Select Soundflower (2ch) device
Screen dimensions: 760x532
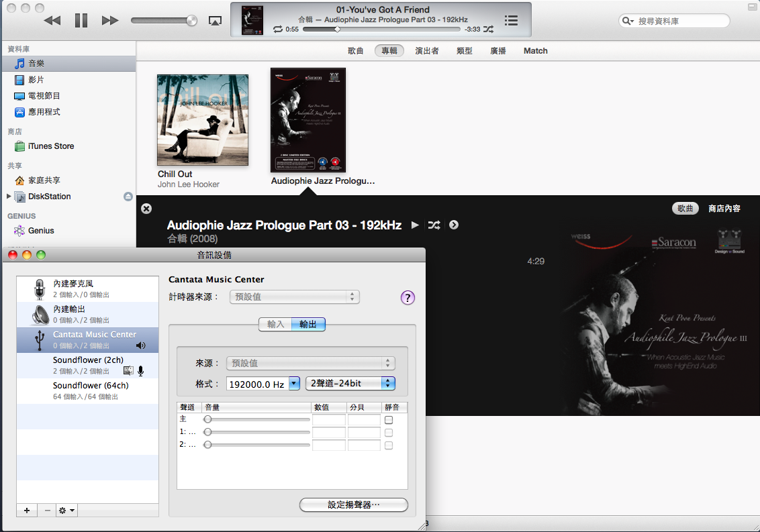point(88,366)
